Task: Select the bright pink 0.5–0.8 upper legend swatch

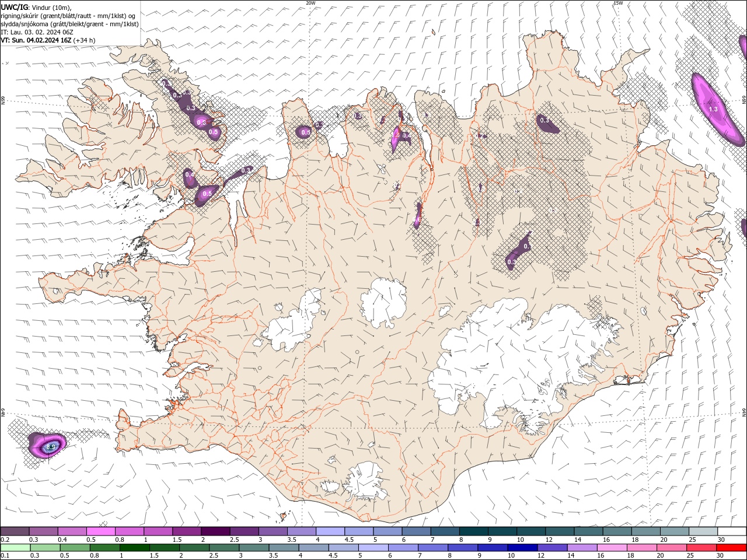Action: pyautogui.click(x=100, y=531)
